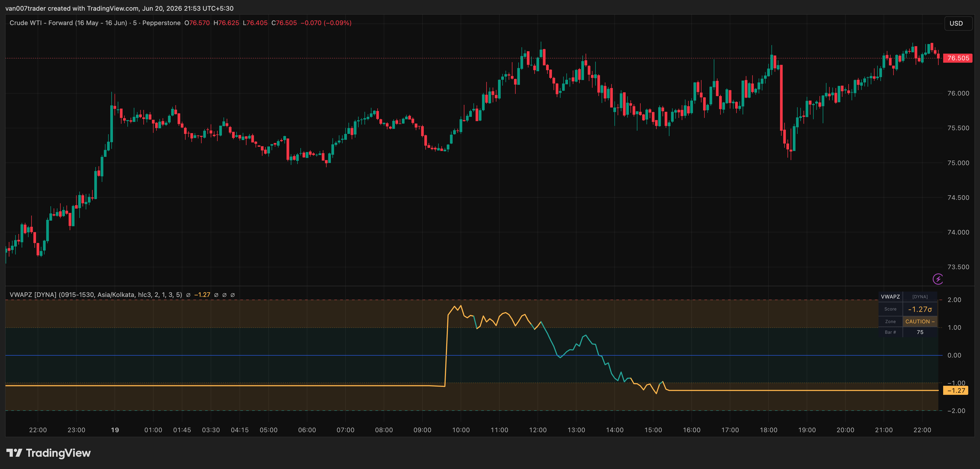Image resolution: width=980 pixels, height=469 pixels.
Task: Click the red 76.505 current price label
Action: point(958,58)
